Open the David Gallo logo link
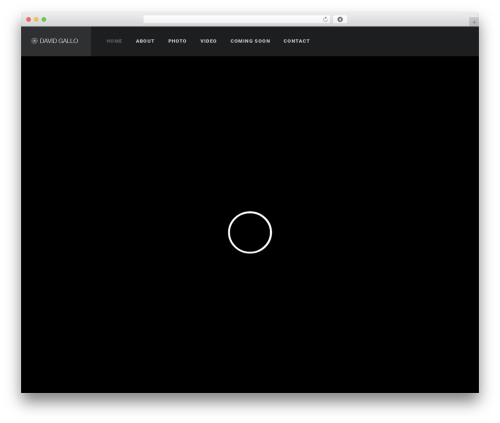 [x=55, y=41]
